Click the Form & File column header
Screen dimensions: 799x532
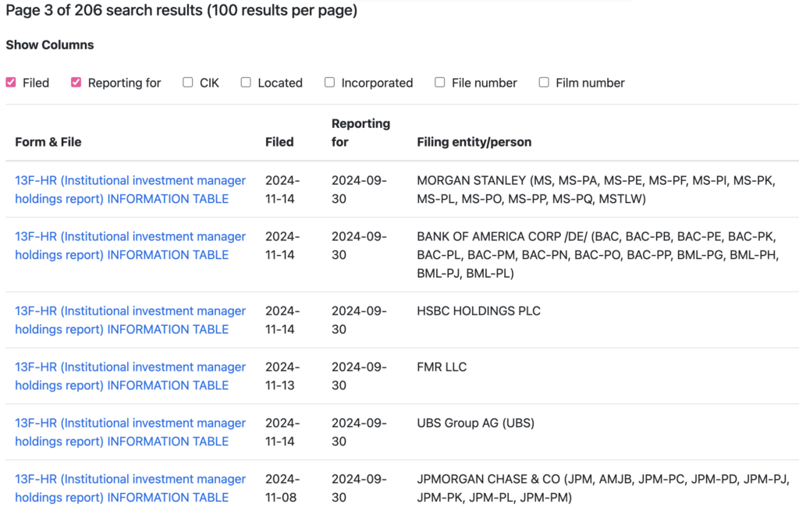tap(48, 142)
